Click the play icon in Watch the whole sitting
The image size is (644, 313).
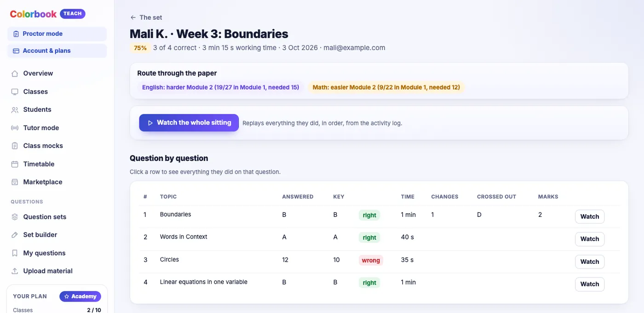point(150,123)
